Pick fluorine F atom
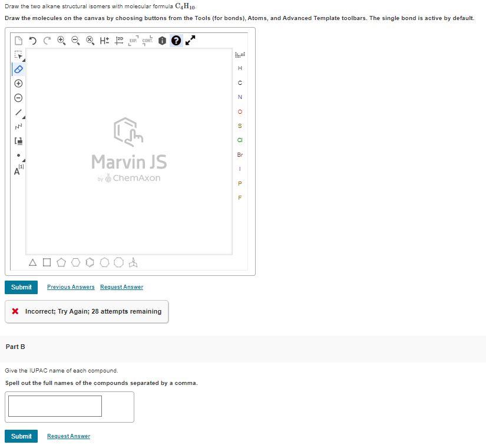The image size is (486, 448). tap(240, 198)
